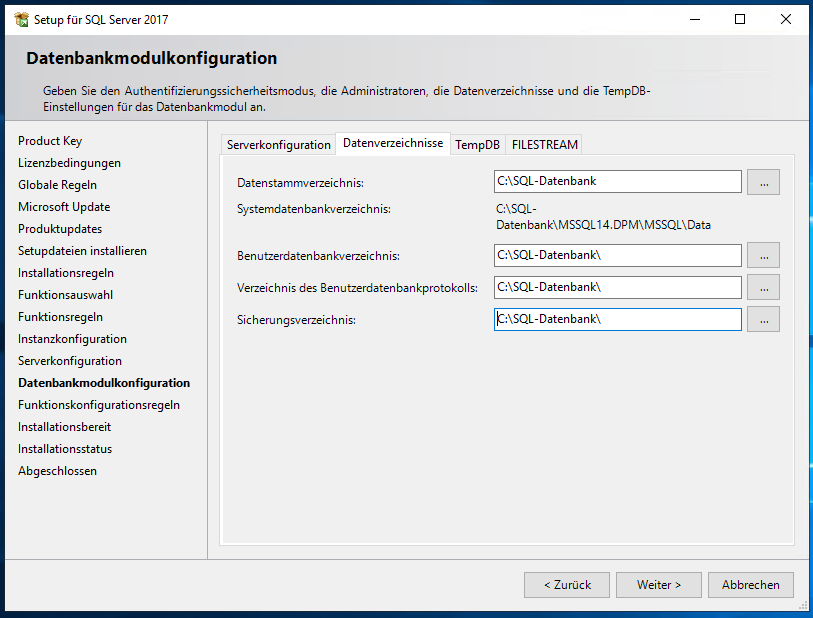The height and width of the screenshot is (618, 813).
Task: Click the SQL Server setup title bar icon
Action: [x=22, y=20]
